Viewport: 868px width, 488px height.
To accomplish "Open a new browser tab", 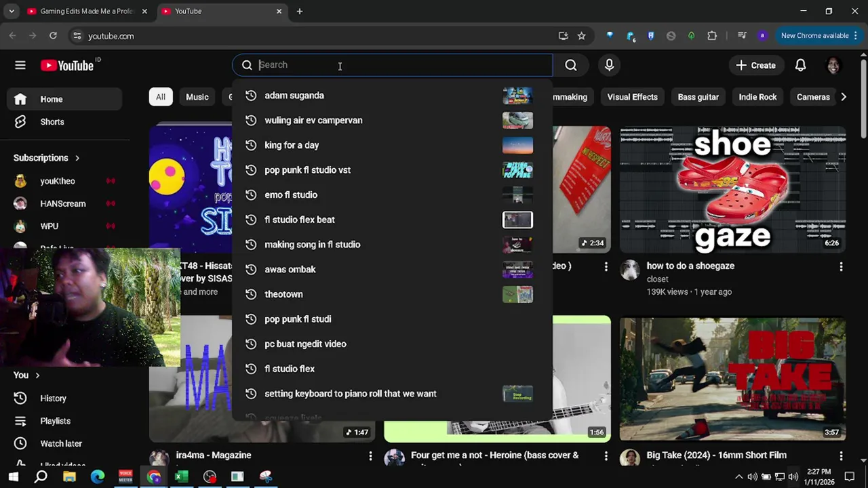I will tap(300, 12).
